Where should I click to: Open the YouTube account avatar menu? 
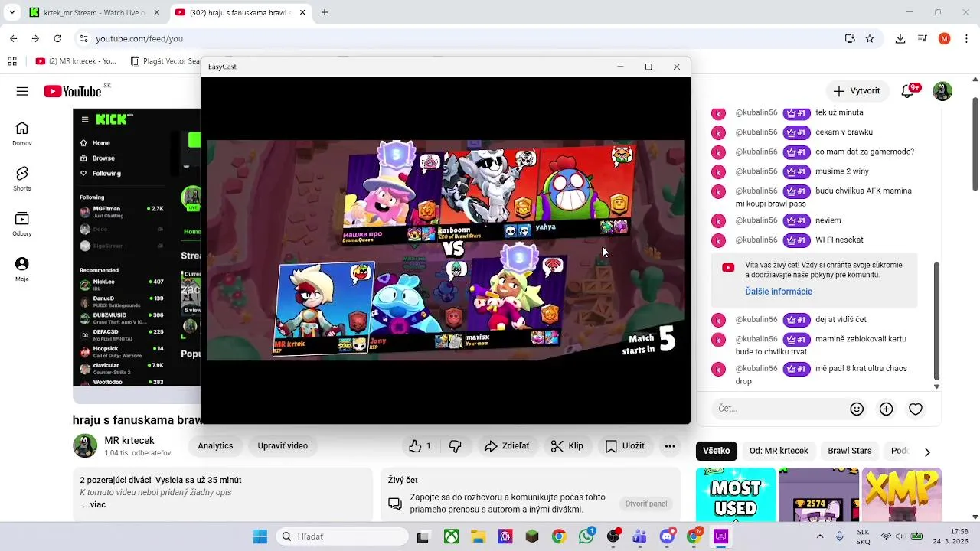click(942, 91)
